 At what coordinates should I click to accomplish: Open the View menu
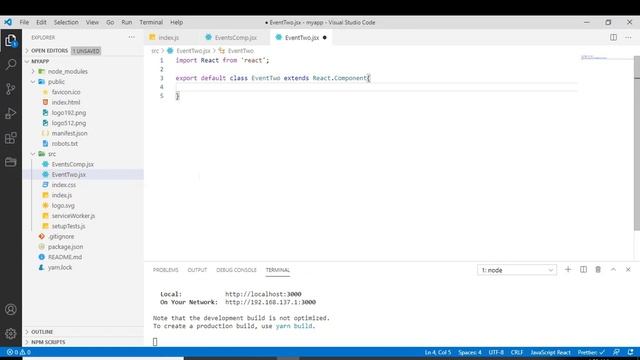pyautogui.click(x=92, y=22)
